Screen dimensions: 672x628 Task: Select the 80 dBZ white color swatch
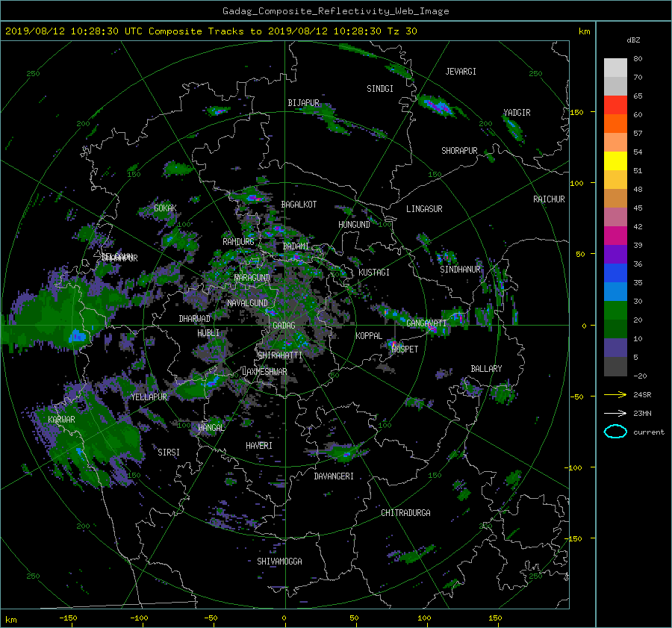tap(615, 67)
